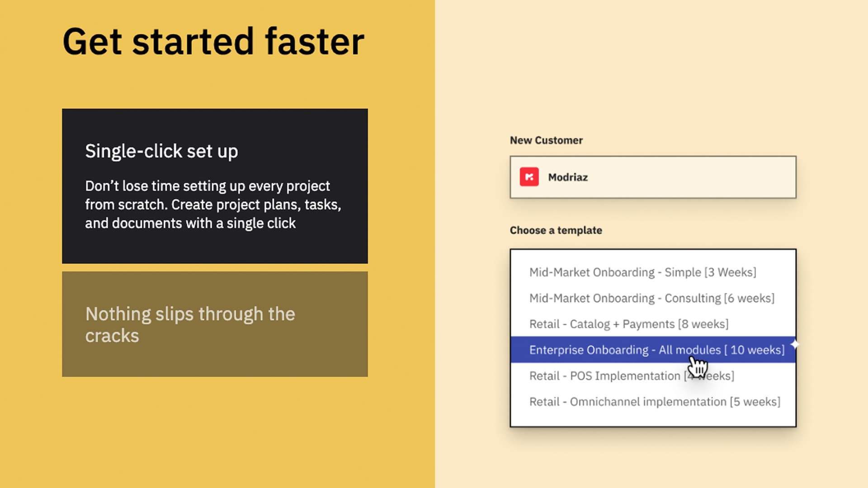Click the hand pointer cursor icon

click(x=698, y=366)
